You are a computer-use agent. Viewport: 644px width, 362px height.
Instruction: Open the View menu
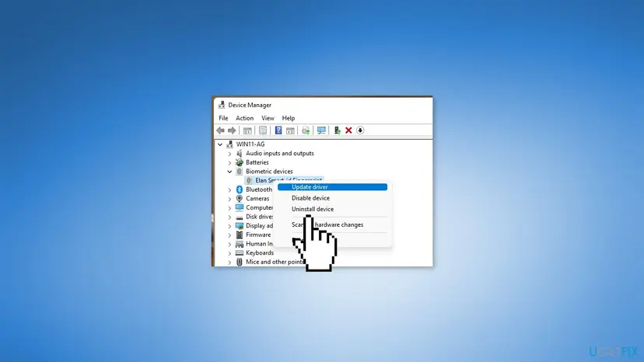coord(268,118)
